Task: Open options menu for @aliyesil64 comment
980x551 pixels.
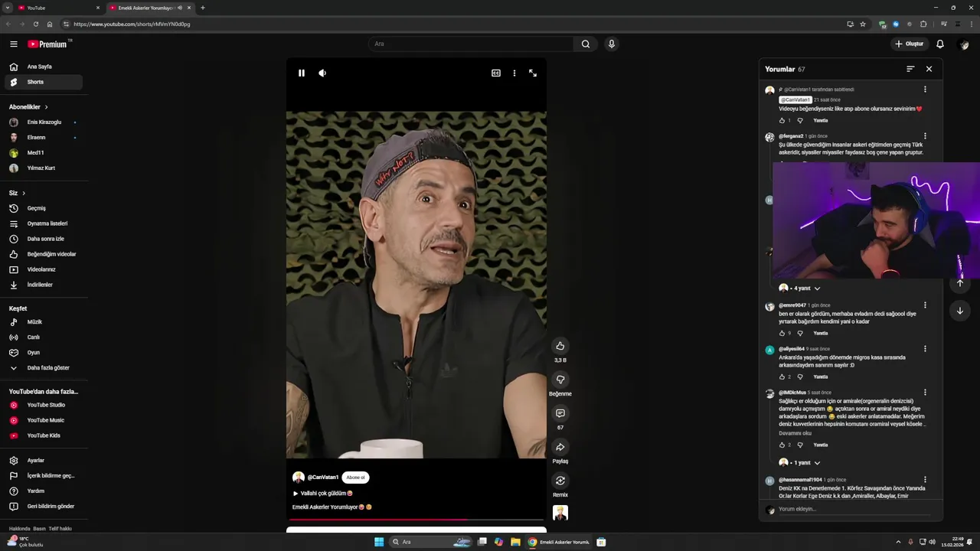Action: click(x=925, y=349)
